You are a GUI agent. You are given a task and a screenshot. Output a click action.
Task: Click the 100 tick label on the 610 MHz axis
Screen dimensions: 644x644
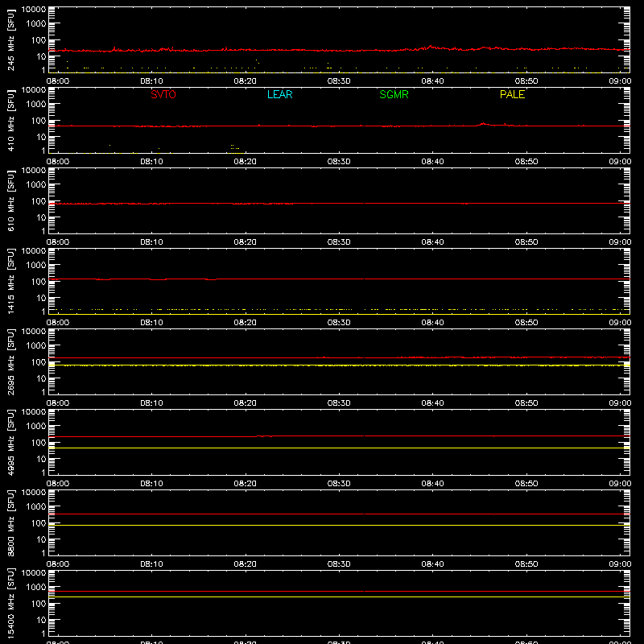(39, 201)
